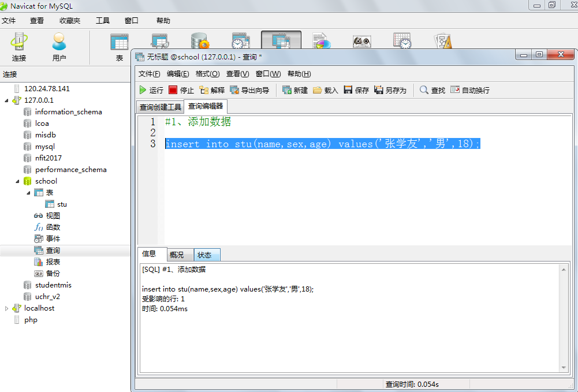This screenshot has width=578, height=392.
Task: Open the 工具 tools menu
Action: tap(102, 21)
